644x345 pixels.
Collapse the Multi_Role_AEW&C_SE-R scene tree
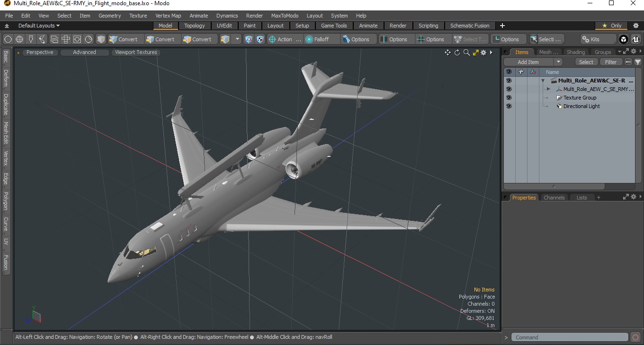(x=543, y=81)
